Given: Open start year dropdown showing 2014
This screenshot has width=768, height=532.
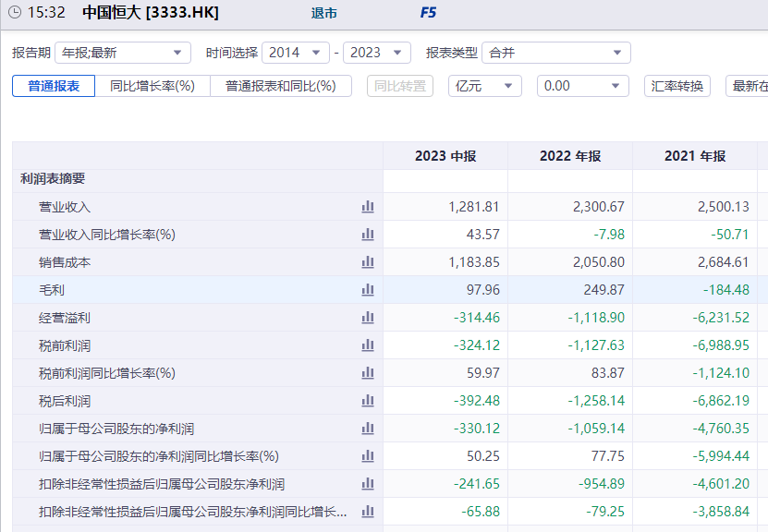Looking at the screenshot, I should 296,53.
